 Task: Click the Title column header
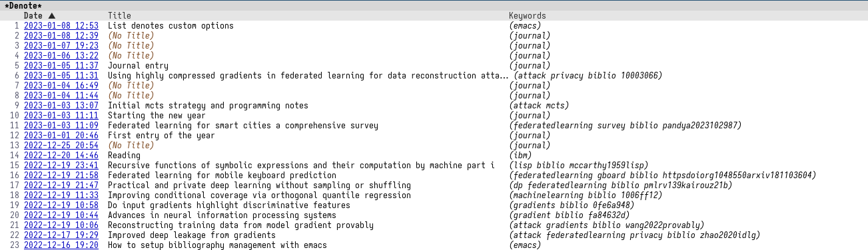(x=119, y=15)
